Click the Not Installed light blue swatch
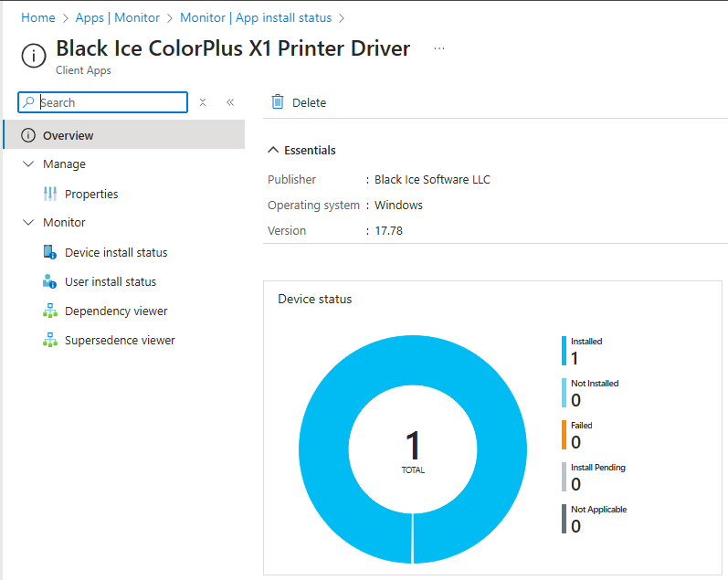This screenshot has width=728, height=580. [x=564, y=393]
